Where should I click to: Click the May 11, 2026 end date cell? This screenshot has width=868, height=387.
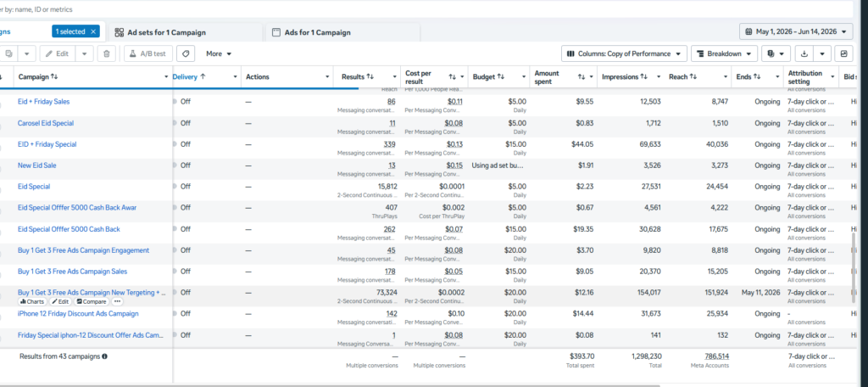(760, 292)
